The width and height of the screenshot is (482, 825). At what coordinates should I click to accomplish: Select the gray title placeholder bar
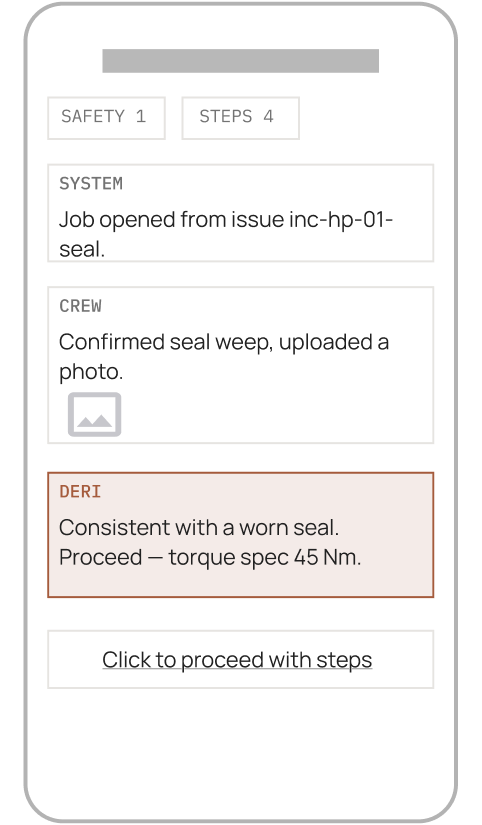tap(240, 61)
